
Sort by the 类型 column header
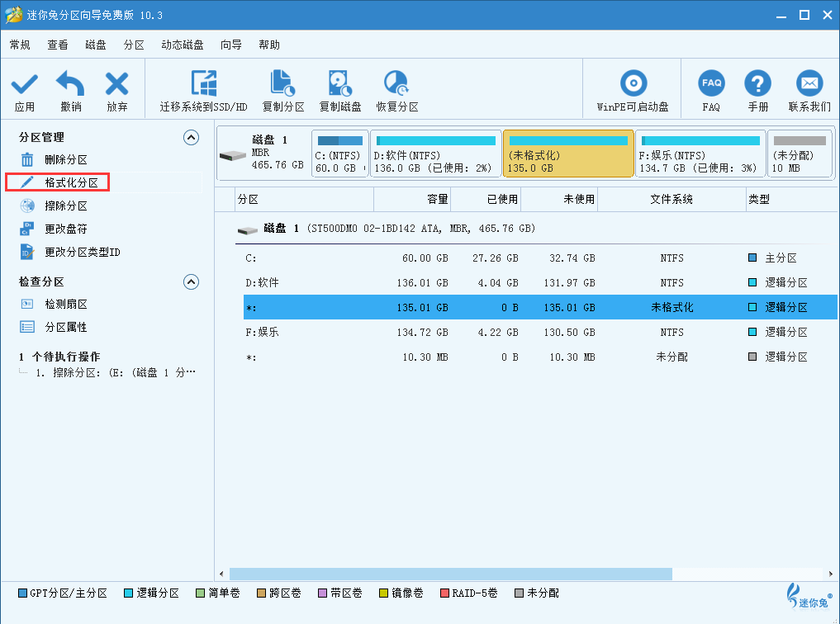tap(792, 199)
